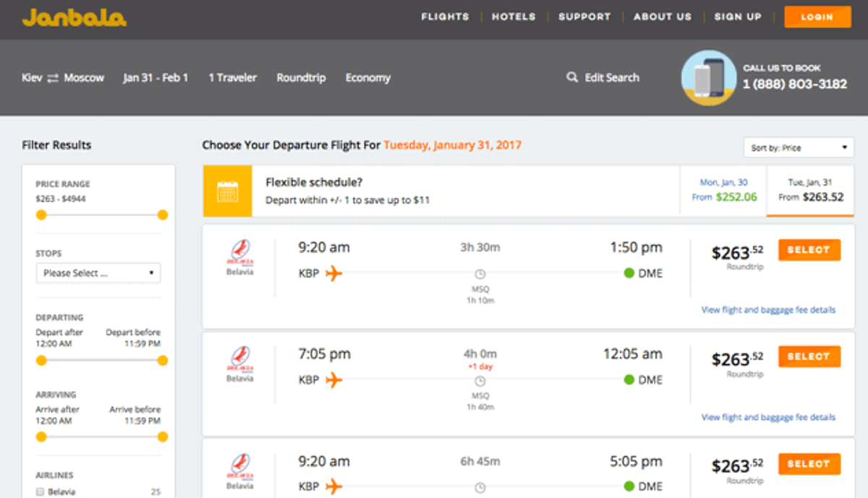Click the orange plane icon on 1:50 pm flight
Image resolution: width=868 pixels, height=498 pixels.
tap(333, 273)
